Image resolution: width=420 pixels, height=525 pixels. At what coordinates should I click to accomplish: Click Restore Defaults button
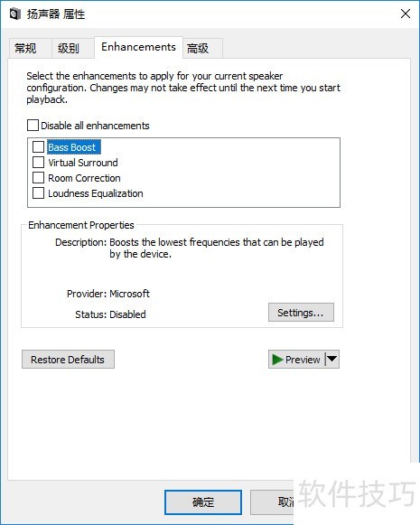tap(68, 360)
